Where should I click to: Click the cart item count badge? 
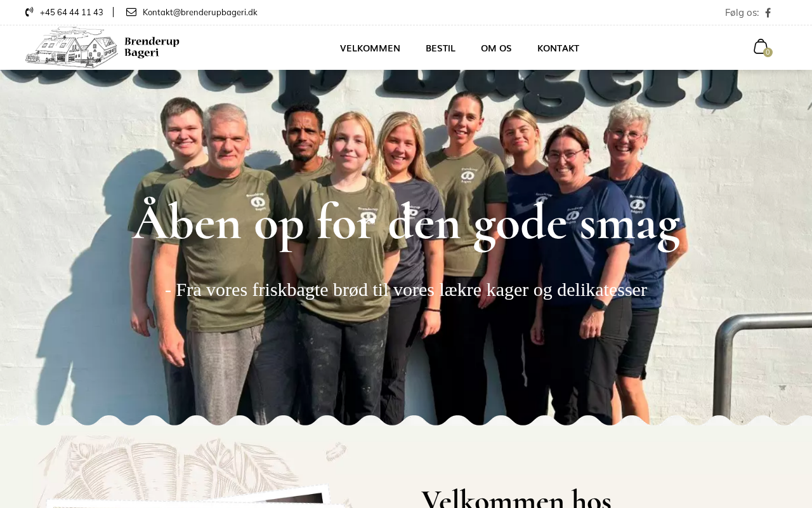pyautogui.click(x=768, y=53)
